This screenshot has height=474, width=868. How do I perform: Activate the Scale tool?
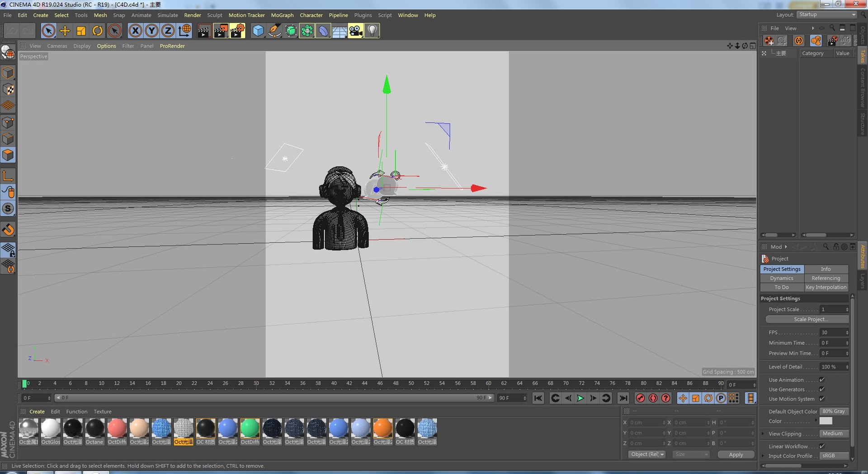point(81,31)
